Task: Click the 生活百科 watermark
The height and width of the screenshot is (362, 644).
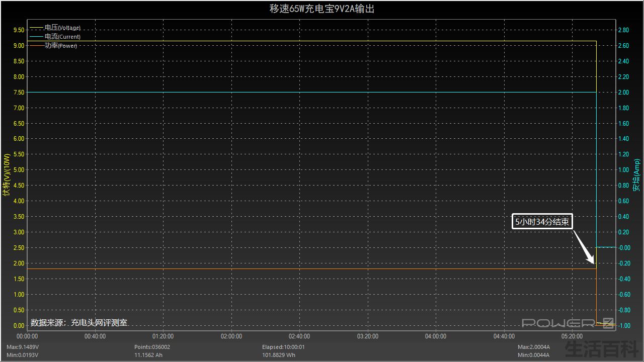Action: (x=602, y=348)
